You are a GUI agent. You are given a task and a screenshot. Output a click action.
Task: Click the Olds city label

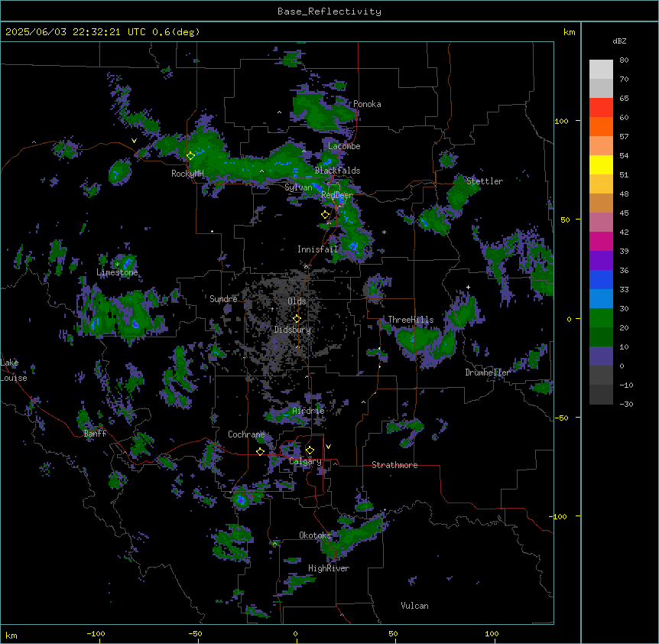coord(297,301)
